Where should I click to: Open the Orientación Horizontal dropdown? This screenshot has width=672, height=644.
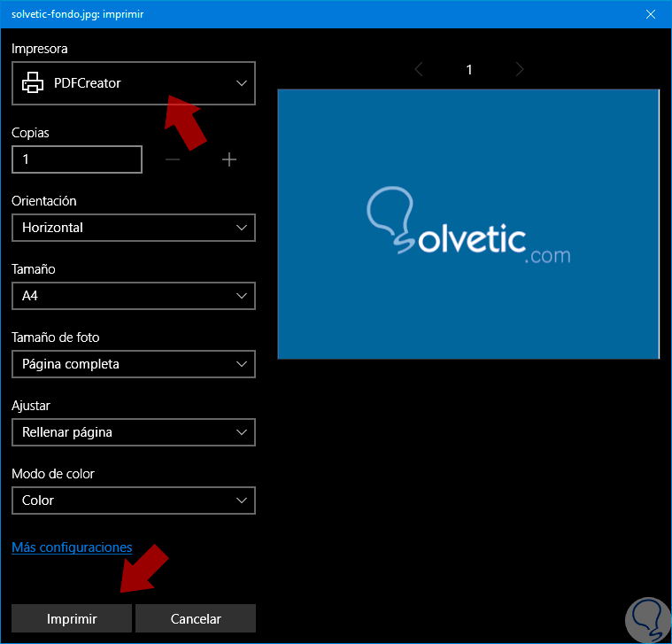click(x=134, y=228)
